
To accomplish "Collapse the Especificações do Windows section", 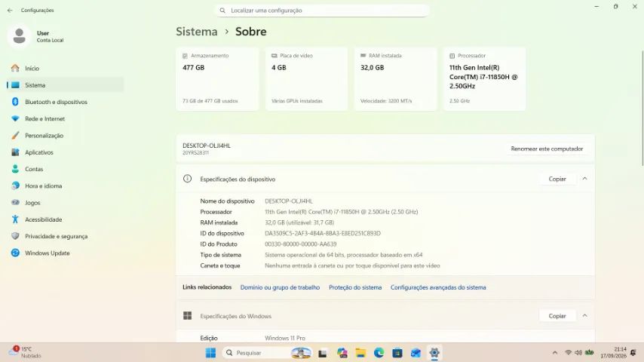I will (585, 315).
